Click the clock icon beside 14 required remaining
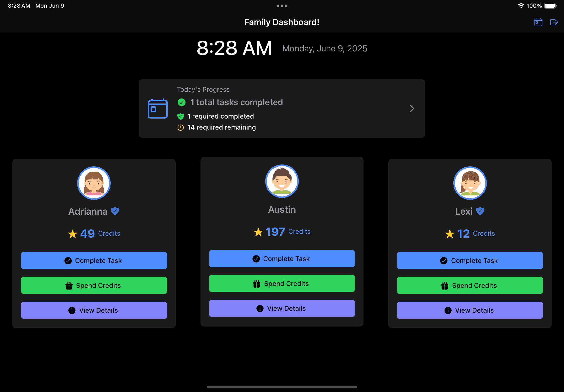This screenshot has width=564, height=392. pyautogui.click(x=181, y=127)
